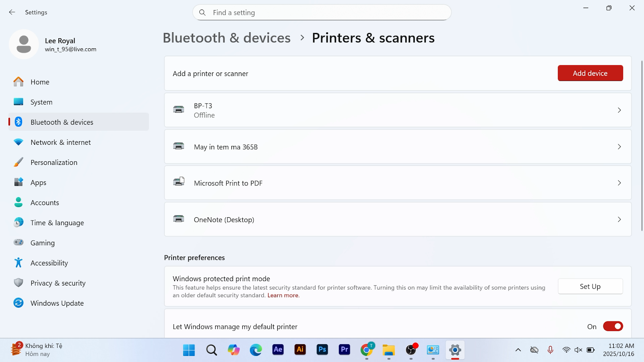
Task: Select Network & internet in sidebar
Action: 61,142
